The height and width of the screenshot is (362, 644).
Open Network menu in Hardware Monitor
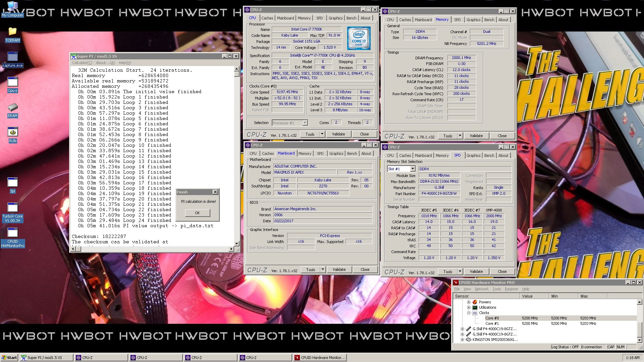coord(482,289)
